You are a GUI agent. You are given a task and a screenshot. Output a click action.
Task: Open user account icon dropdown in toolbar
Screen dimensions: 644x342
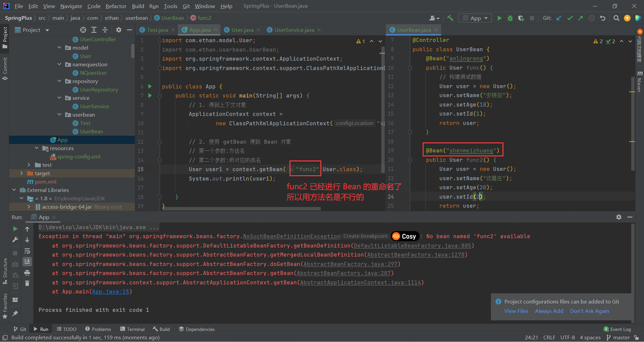[434, 18]
